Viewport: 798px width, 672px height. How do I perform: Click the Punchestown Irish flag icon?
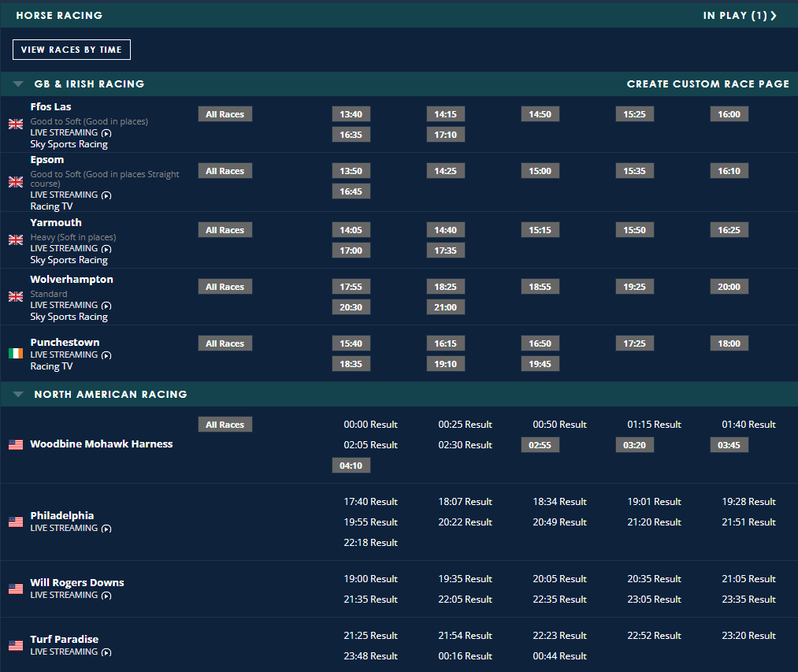pyautogui.click(x=16, y=354)
